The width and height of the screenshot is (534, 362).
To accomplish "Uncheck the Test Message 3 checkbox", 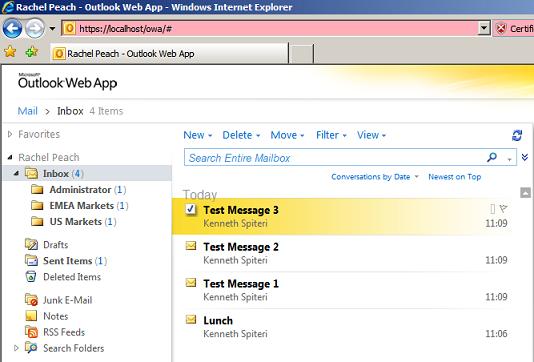I will click(x=191, y=209).
